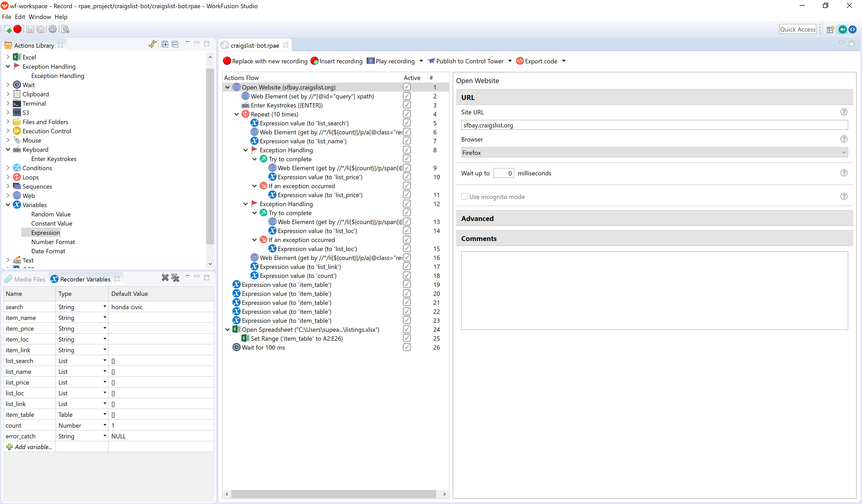Close the Actions Library view
The width and height of the screenshot is (862, 504).
[x=61, y=45]
